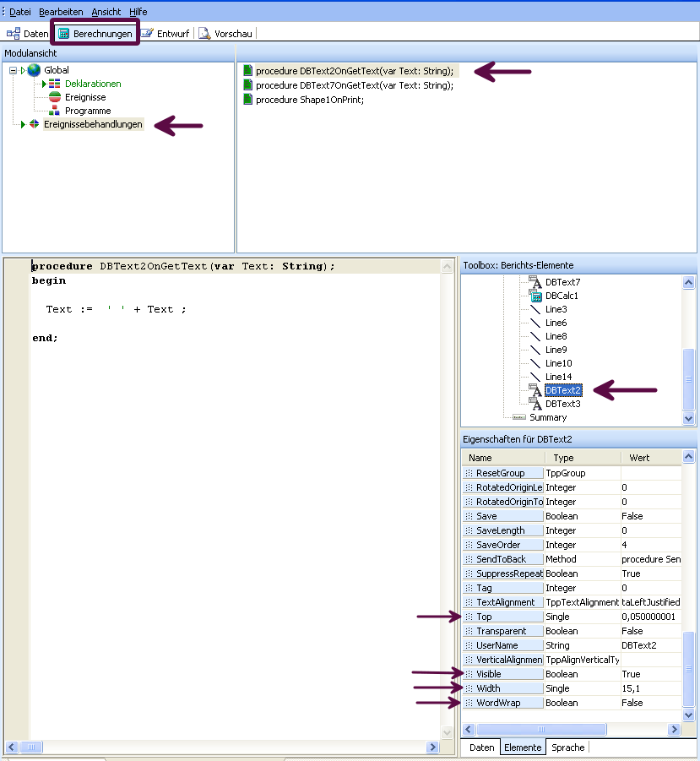This screenshot has height=761, width=700.
Task: Select the Width property row
Action: pyautogui.click(x=572, y=688)
